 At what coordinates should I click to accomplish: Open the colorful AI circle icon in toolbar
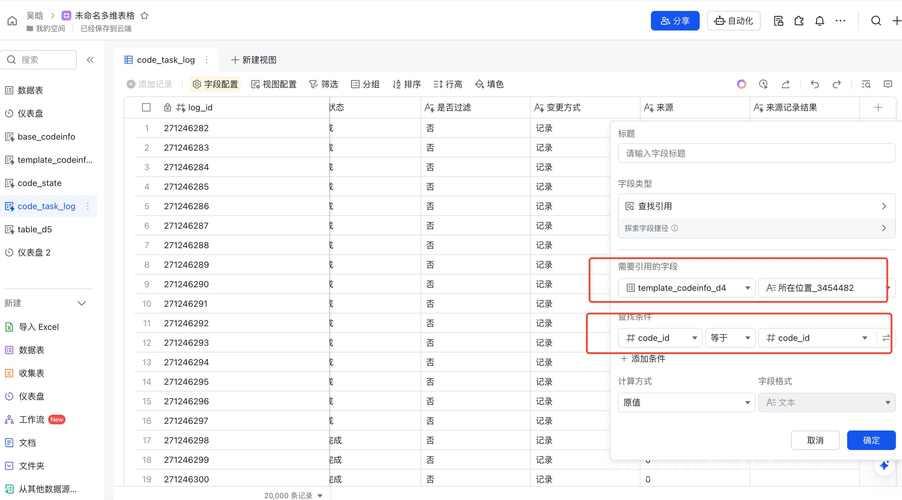(x=742, y=84)
